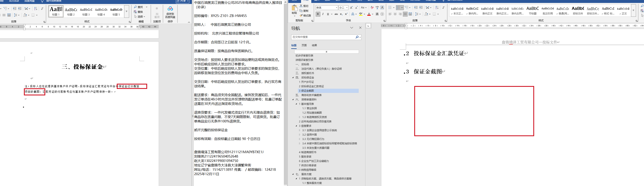Apply the 标题 1 style in left window
This screenshot has height=186, width=644.
(56, 12)
